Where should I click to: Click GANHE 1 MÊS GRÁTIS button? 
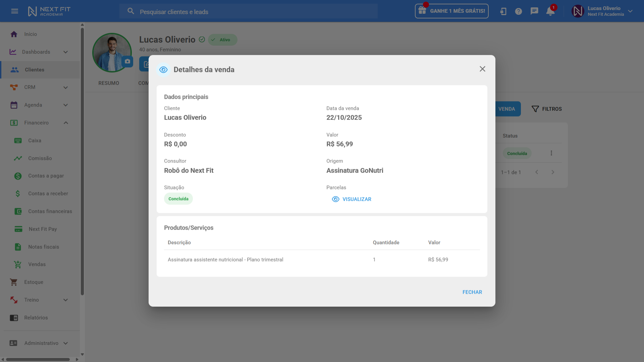click(452, 11)
